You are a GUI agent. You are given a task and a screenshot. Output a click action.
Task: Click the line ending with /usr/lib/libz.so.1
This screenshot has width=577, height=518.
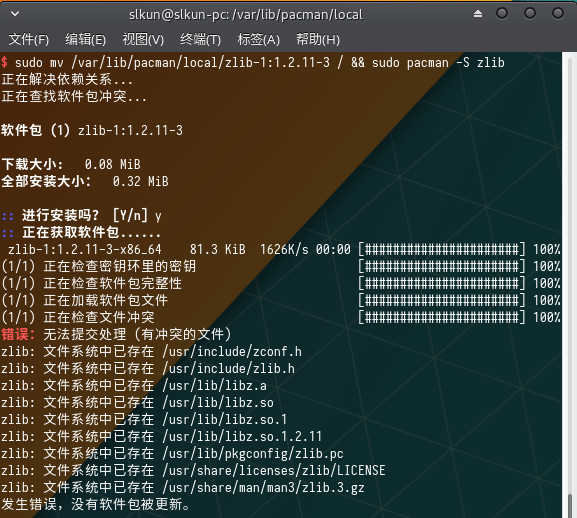(144, 419)
